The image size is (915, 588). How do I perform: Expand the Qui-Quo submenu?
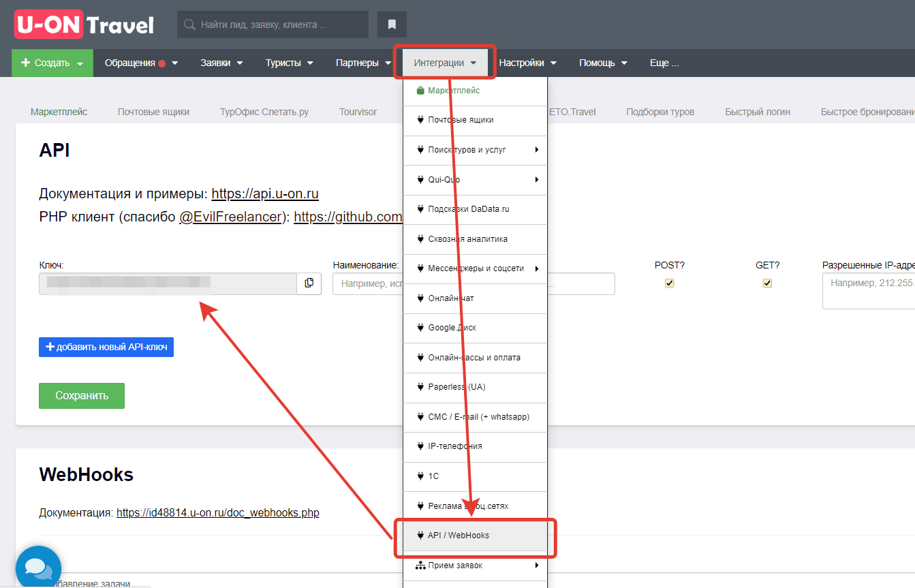tap(475, 180)
